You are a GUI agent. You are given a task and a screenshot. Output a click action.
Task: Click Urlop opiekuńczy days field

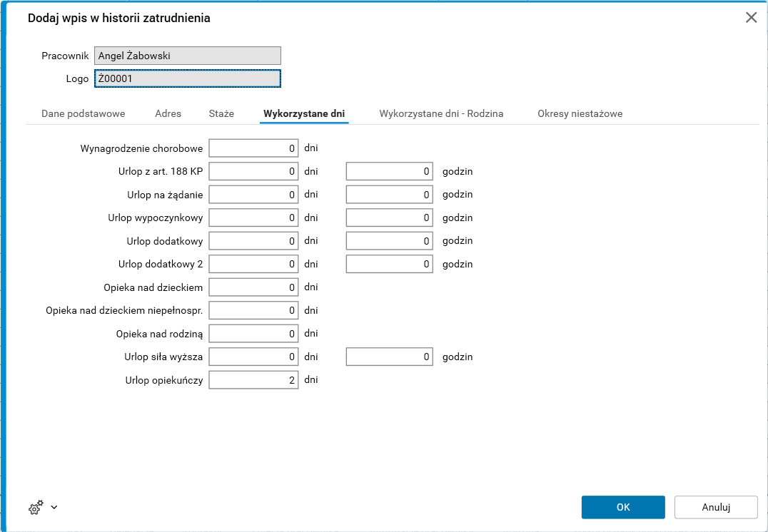(253, 380)
